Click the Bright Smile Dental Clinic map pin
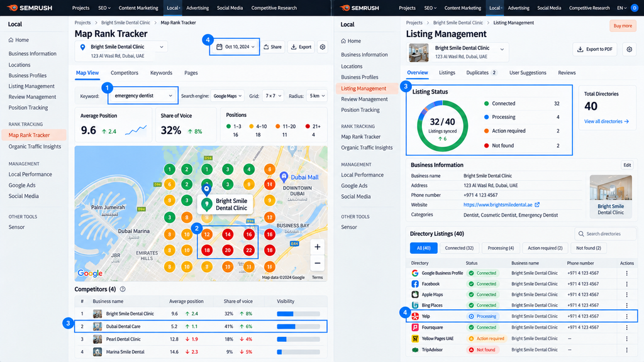The image size is (644, 362). coord(206,189)
